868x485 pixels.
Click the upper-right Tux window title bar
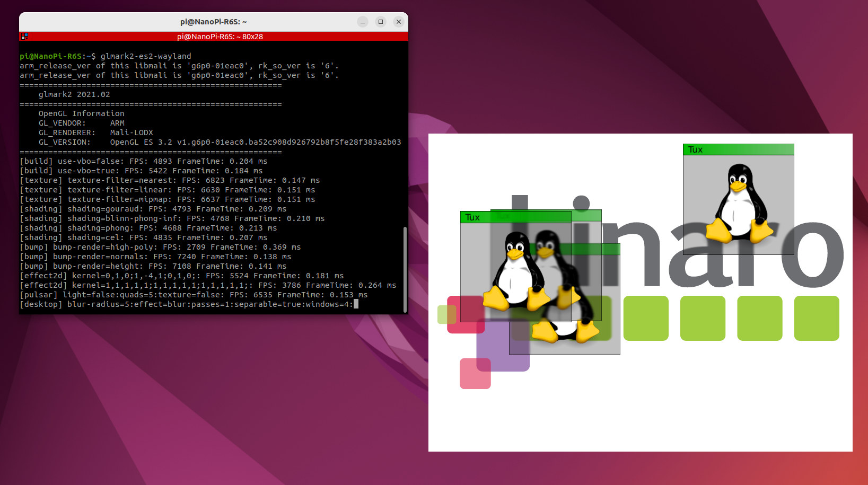[x=738, y=149]
